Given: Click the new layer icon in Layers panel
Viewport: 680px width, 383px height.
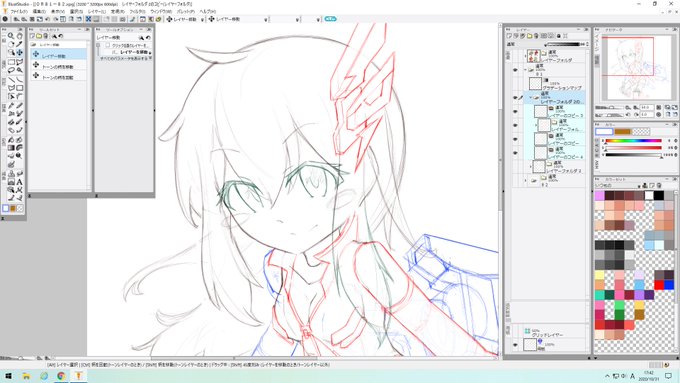Looking at the screenshot, I should coord(509,36).
